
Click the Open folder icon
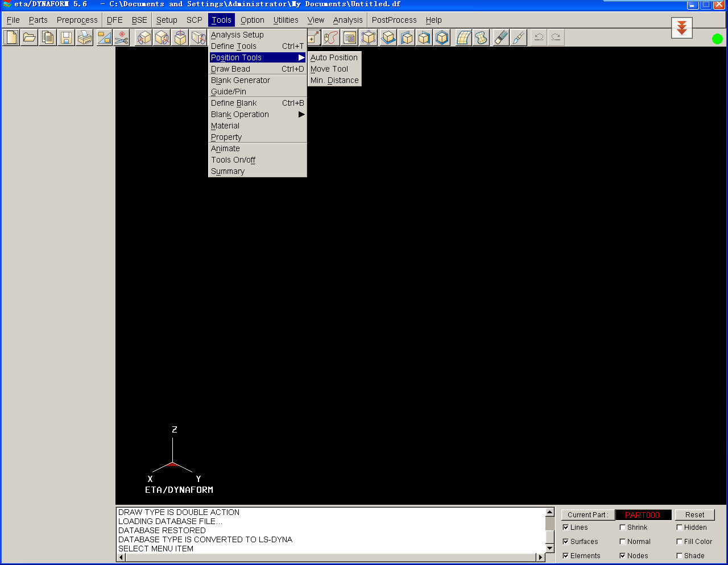pyautogui.click(x=30, y=38)
